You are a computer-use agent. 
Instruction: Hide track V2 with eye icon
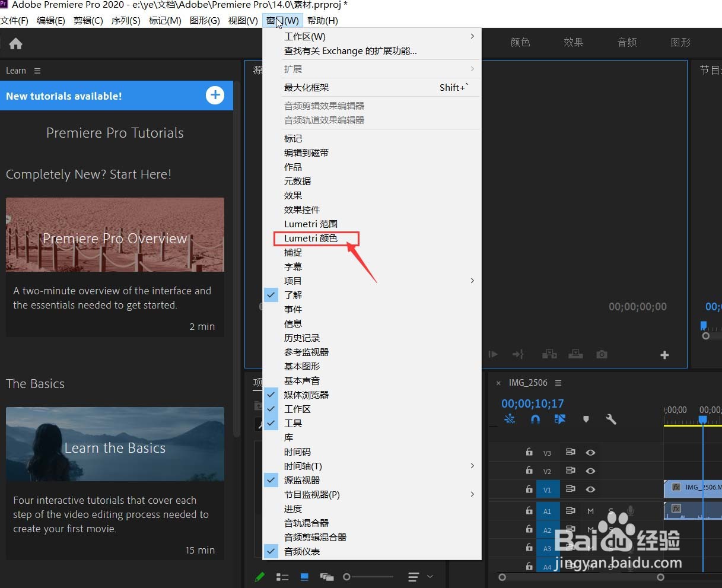(x=590, y=471)
